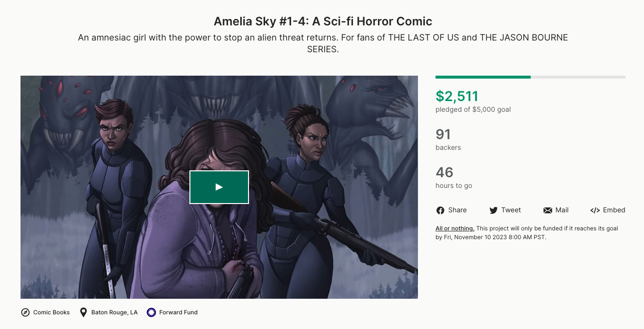Click the project title heading
Screen dimensions: 644x329
tap(323, 21)
